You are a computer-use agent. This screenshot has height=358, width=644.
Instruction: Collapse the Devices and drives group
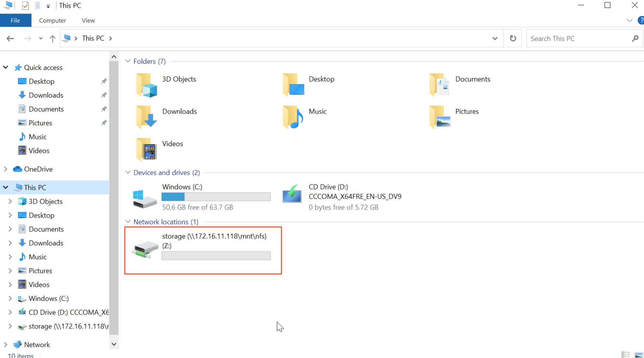(128, 173)
